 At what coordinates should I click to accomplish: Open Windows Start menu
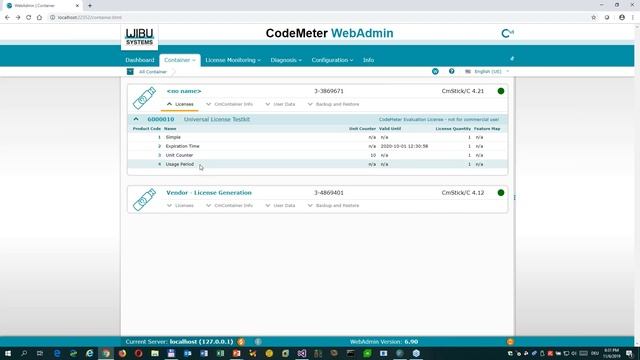(x=8, y=353)
